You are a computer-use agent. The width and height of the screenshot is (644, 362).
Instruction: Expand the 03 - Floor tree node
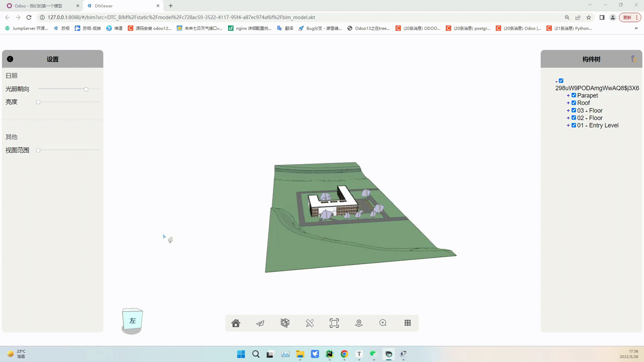click(568, 110)
